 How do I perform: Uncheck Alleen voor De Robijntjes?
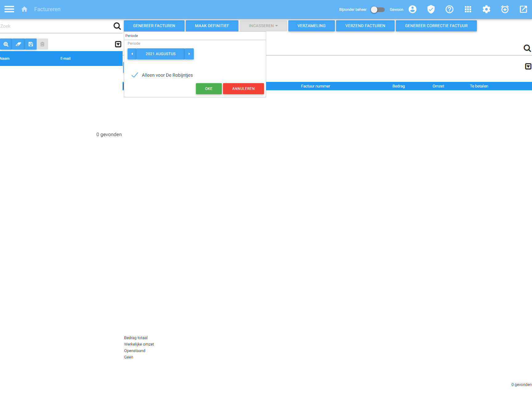(135, 75)
